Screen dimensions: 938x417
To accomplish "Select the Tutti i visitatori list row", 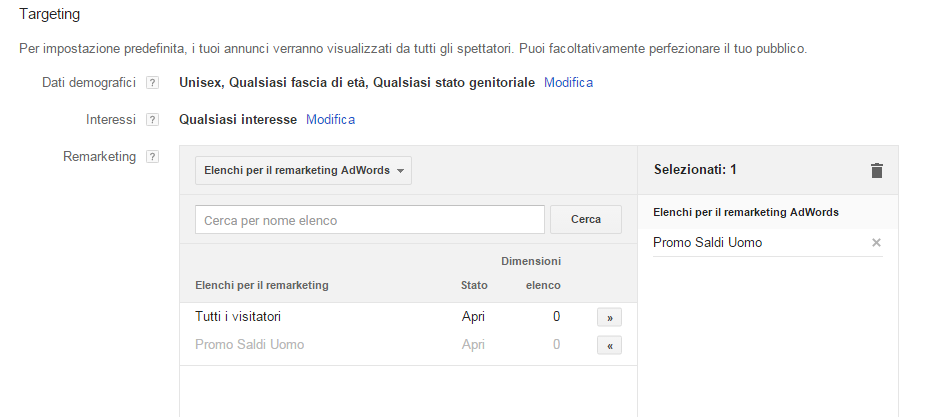I will [x=238, y=317].
